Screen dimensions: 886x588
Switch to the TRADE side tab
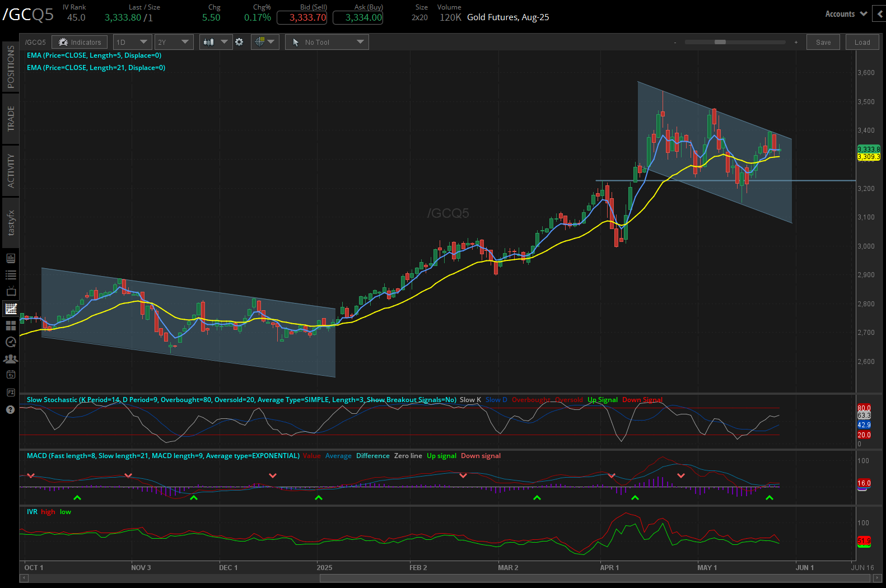tap(11, 119)
